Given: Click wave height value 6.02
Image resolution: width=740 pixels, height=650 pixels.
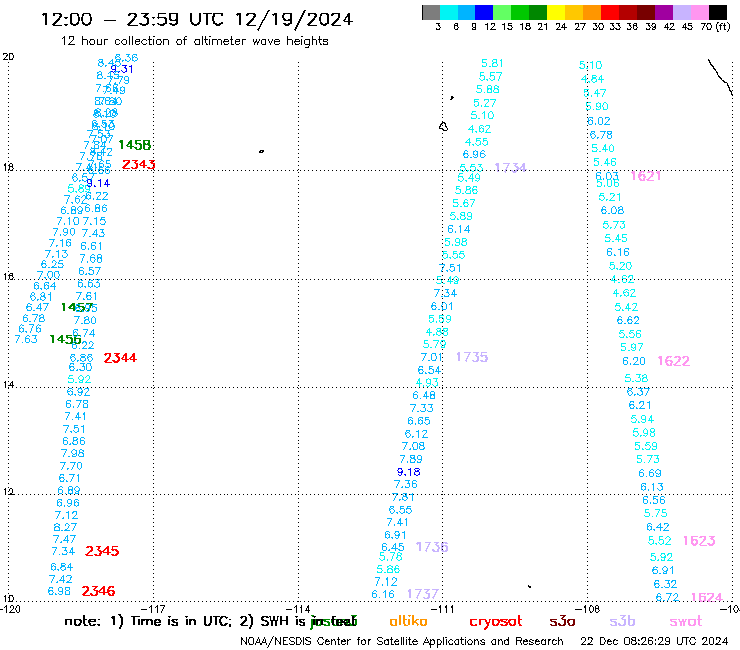Looking at the screenshot, I should [x=599, y=121].
